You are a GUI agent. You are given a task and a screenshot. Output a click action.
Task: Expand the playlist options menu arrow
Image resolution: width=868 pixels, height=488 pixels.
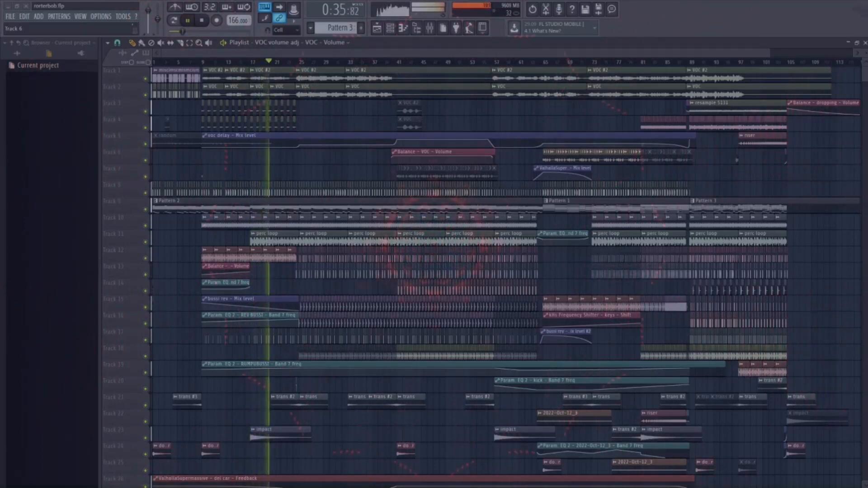107,42
